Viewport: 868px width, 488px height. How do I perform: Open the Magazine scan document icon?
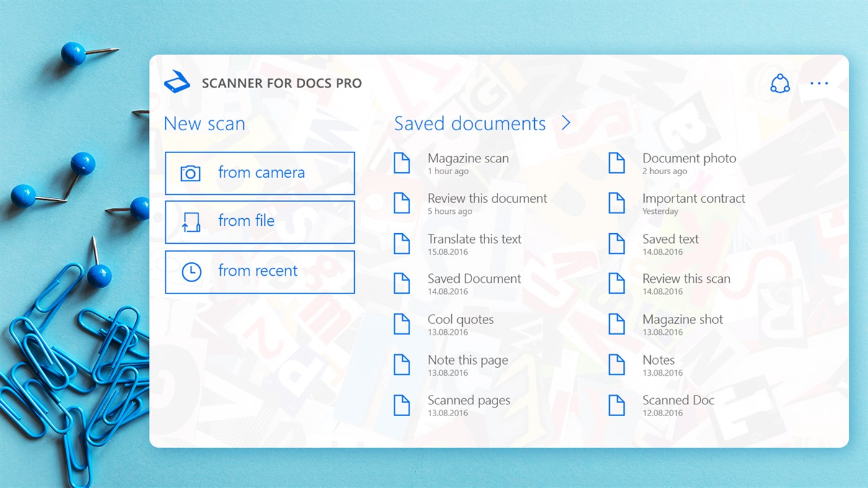(x=402, y=162)
